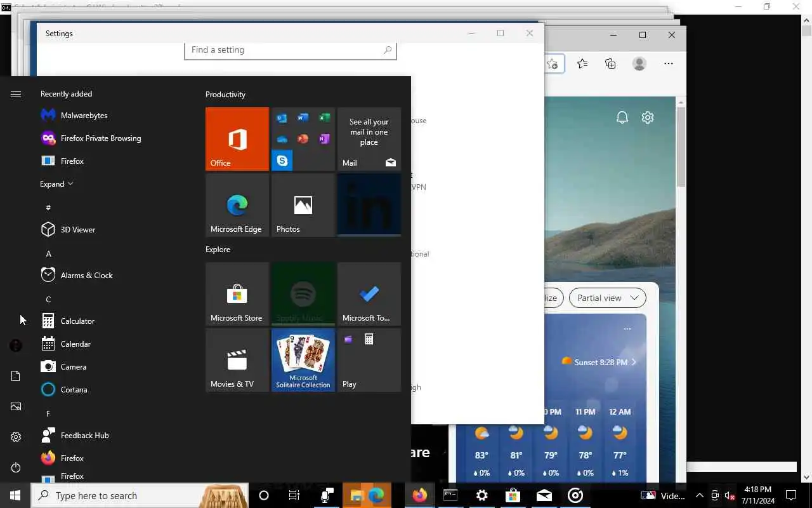
Task: Click the '#' header in app list
Action: (48, 208)
